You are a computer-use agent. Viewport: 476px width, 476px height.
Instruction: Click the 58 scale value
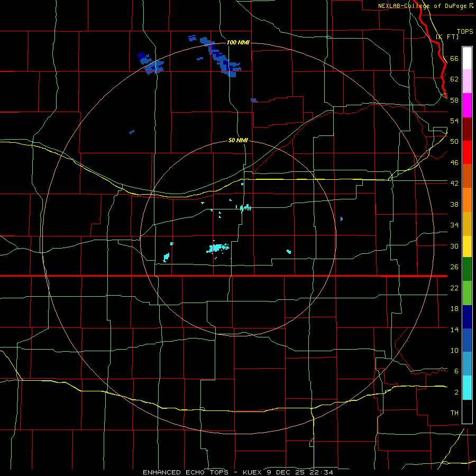(454, 100)
